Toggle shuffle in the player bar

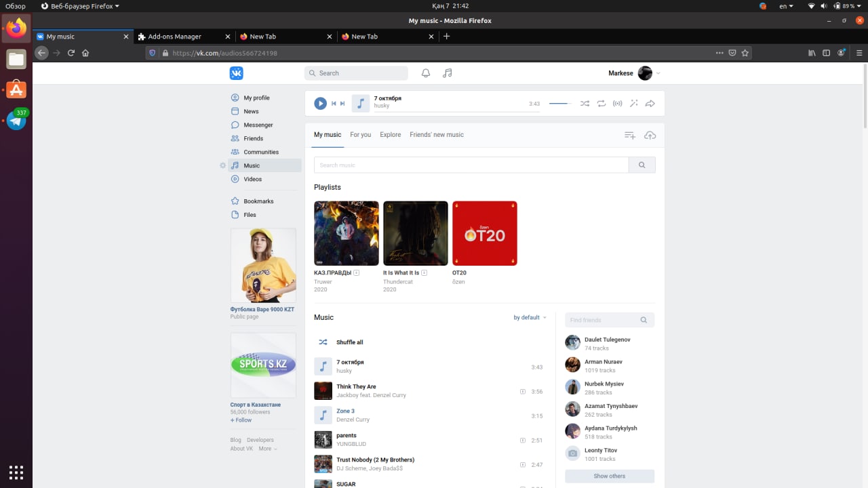(585, 104)
